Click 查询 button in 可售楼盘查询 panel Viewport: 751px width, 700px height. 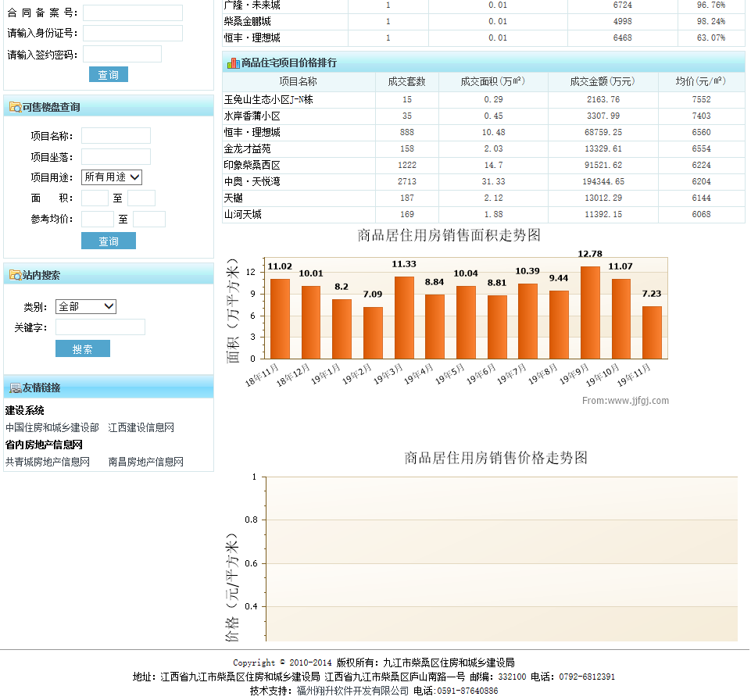pos(109,241)
